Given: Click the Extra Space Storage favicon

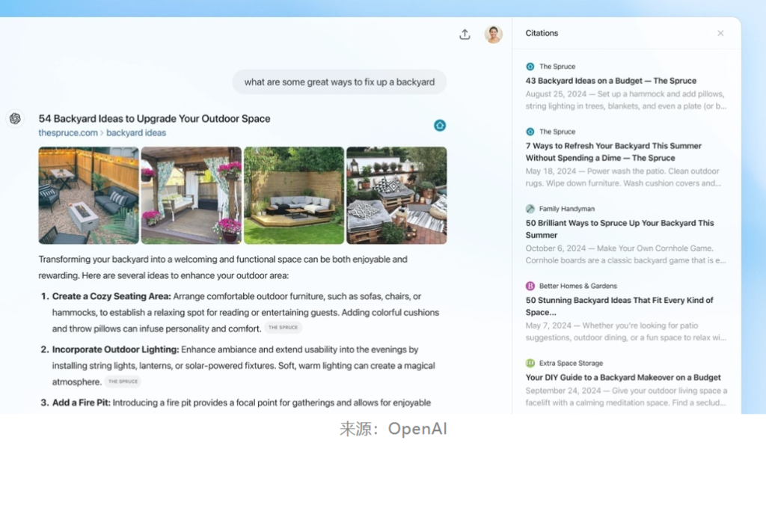Looking at the screenshot, I should coord(530,363).
